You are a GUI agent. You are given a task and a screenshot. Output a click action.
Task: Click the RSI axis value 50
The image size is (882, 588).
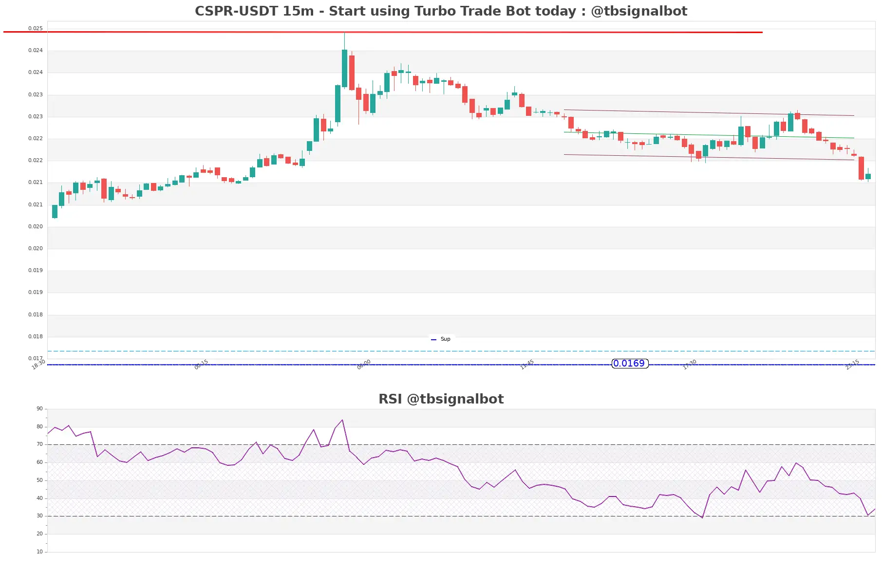pyautogui.click(x=39, y=480)
